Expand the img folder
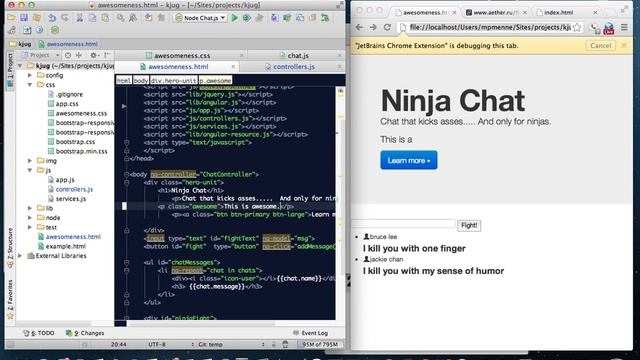Image resolution: width=640 pixels, height=360 pixels. (30, 160)
